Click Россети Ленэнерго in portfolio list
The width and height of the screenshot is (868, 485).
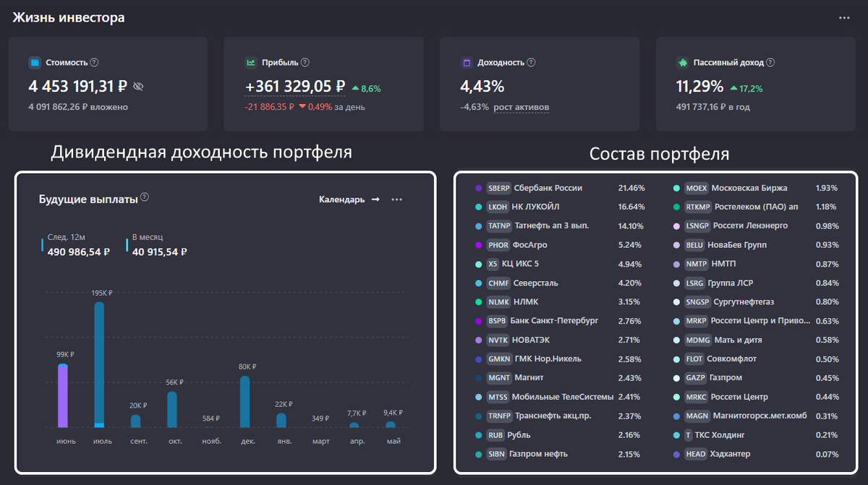click(752, 226)
